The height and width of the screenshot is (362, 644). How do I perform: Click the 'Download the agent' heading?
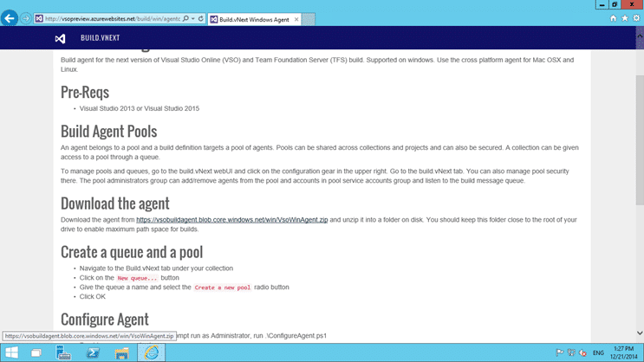(115, 204)
